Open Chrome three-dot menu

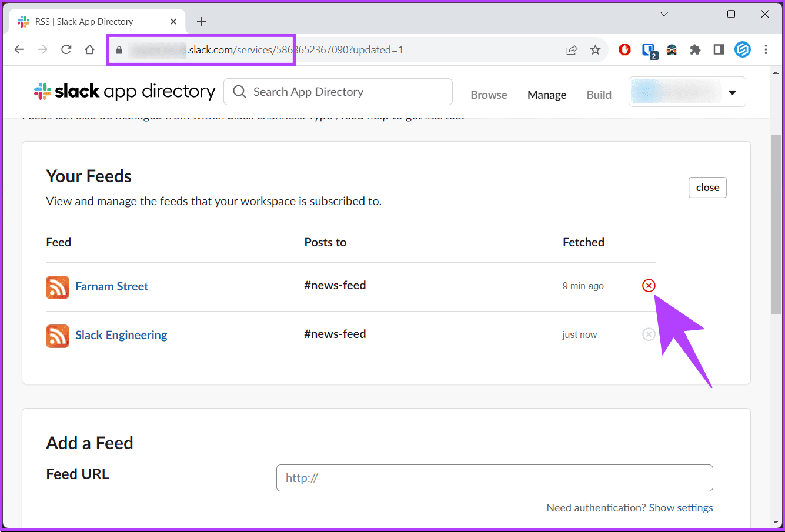[x=766, y=50]
